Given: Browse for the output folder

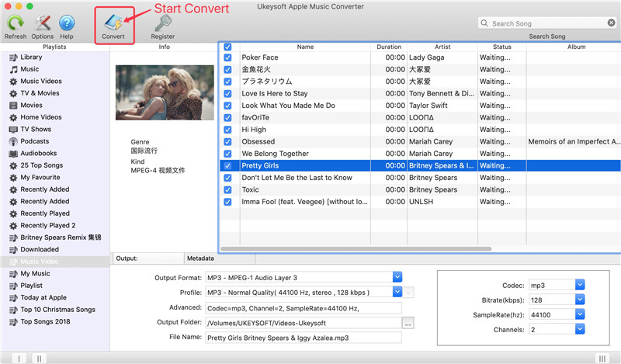Looking at the screenshot, I should (x=408, y=323).
